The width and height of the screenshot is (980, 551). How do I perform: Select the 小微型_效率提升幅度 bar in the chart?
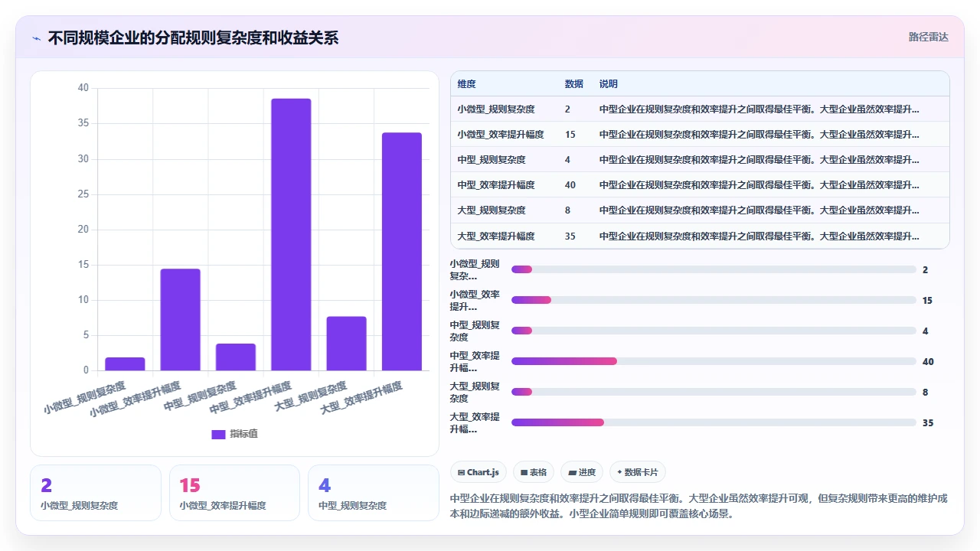(180, 320)
